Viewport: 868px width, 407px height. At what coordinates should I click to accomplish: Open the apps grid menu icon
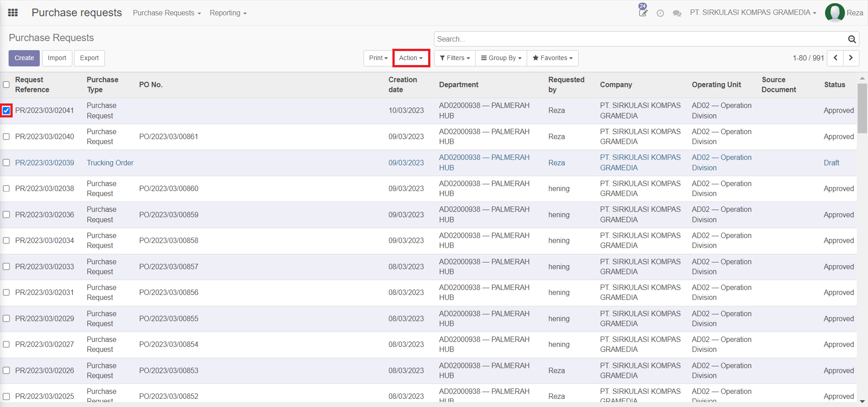13,13
